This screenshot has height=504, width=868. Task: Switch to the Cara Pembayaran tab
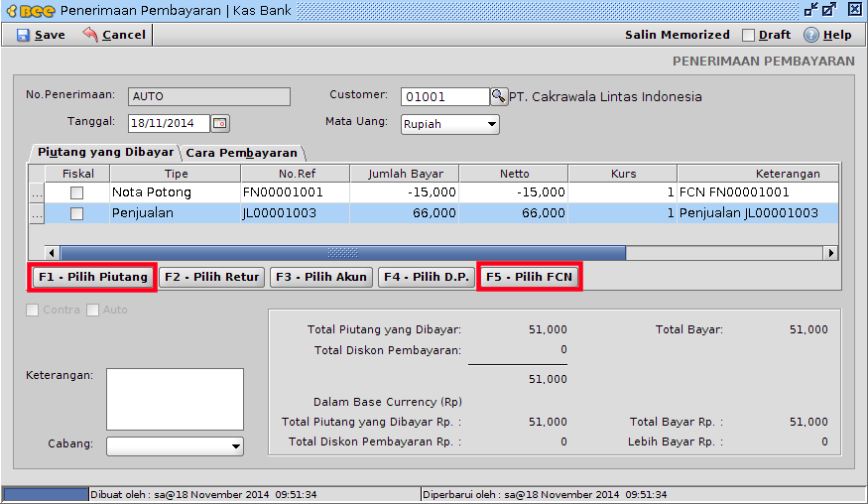tap(242, 153)
